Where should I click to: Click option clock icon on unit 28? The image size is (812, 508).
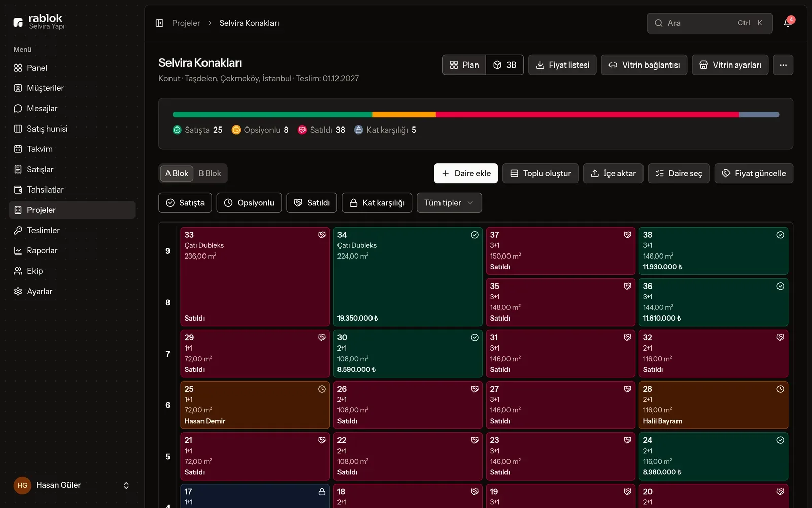coord(780,389)
